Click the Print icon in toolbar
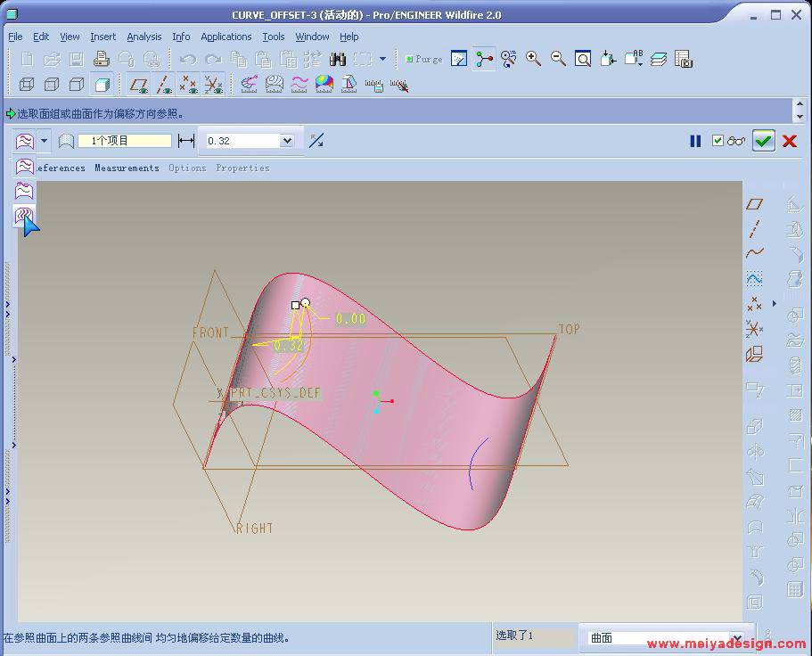812x656 pixels. click(101, 60)
